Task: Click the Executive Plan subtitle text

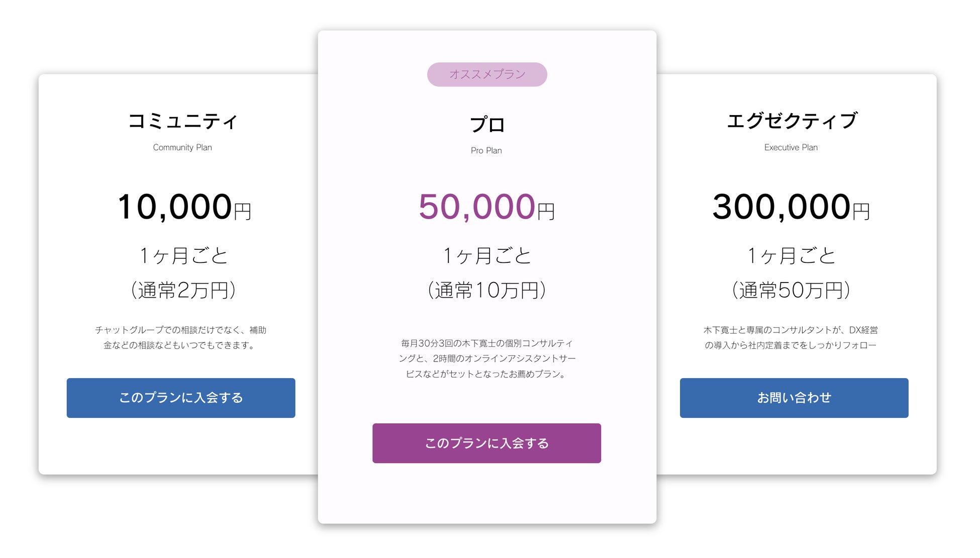Action: pos(791,147)
